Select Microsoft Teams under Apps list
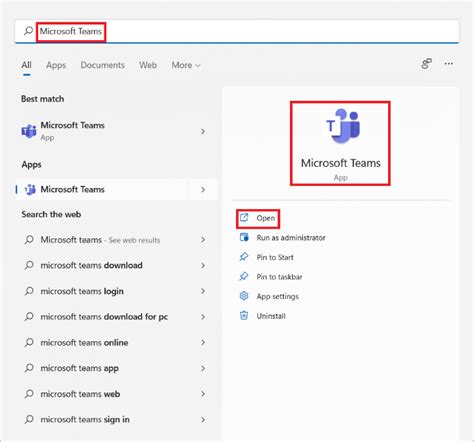 (x=102, y=190)
